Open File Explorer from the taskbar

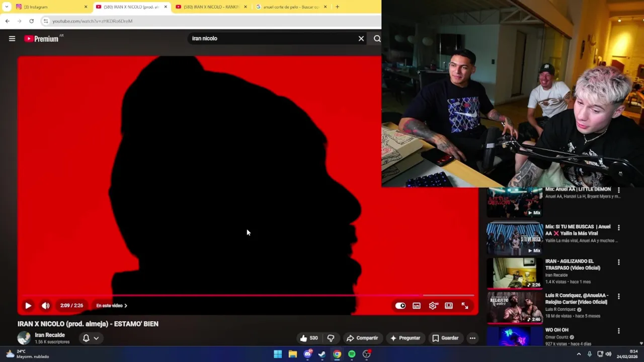click(x=292, y=354)
